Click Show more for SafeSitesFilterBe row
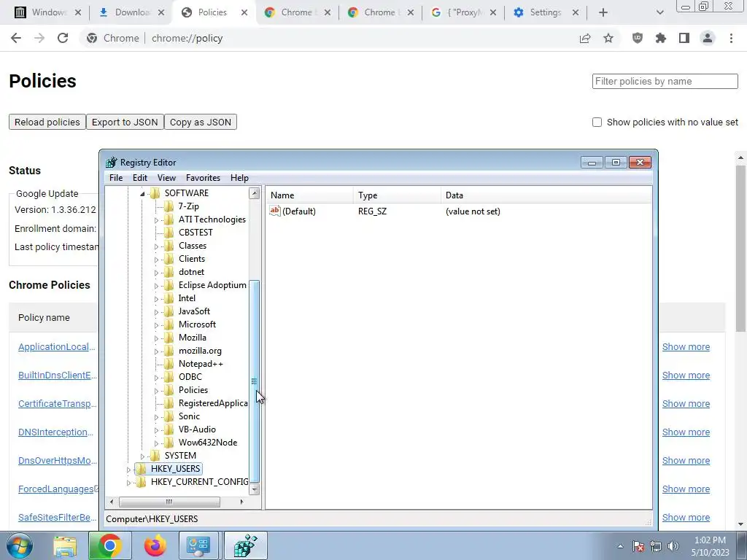 [x=686, y=517]
